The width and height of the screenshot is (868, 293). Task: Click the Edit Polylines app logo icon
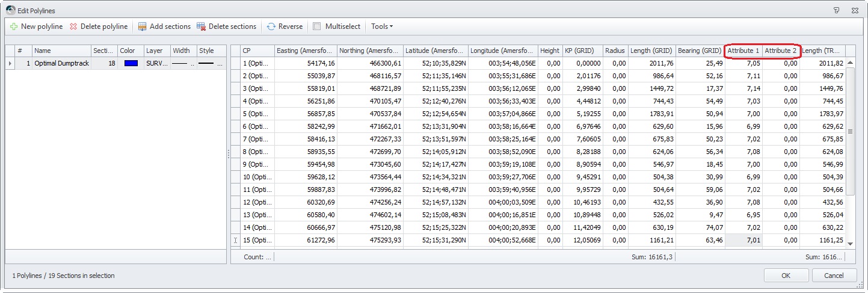click(10, 11)
